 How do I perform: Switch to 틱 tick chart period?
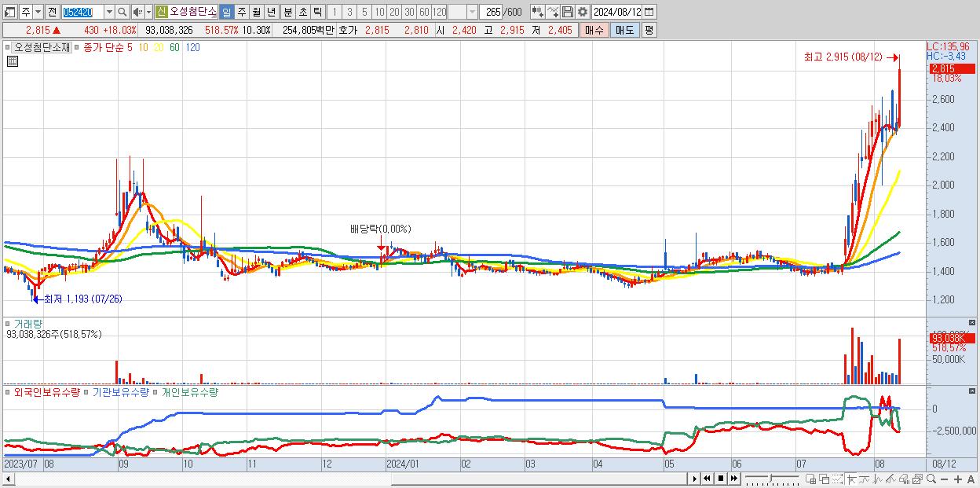pos(317,12)
